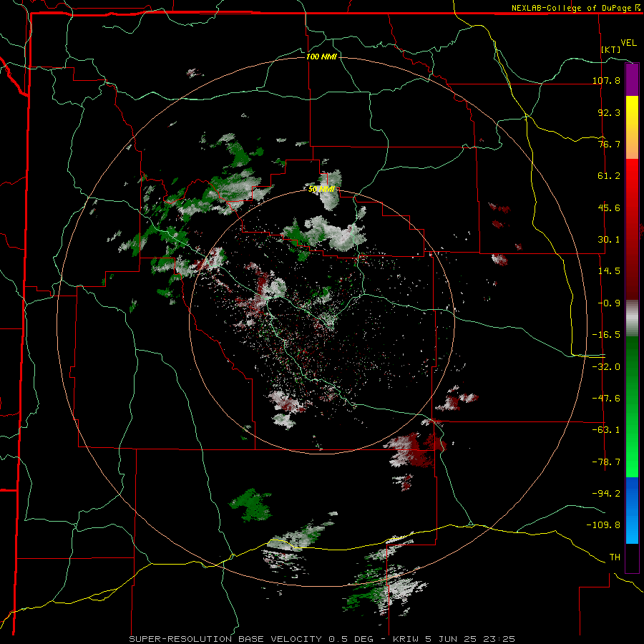Click the -94.2 legend value
This screenshot has height=644, width=644.
[x=607, y=493]
